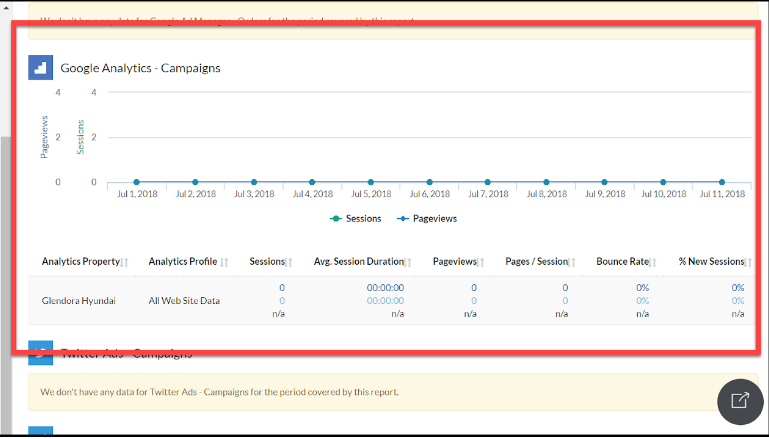Toggle the Pageviews series in chart legend

(x=427, y=219)
